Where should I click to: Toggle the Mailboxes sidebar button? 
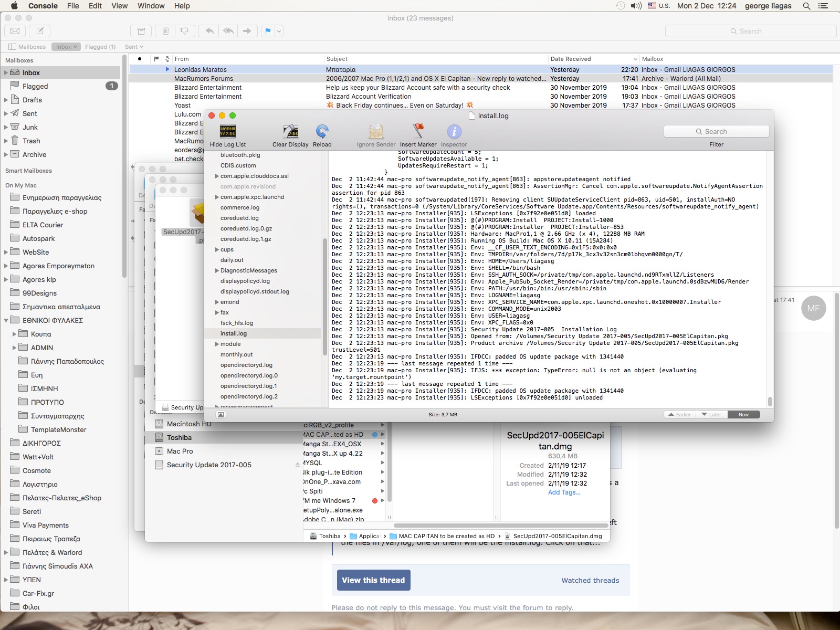[27, 47]
